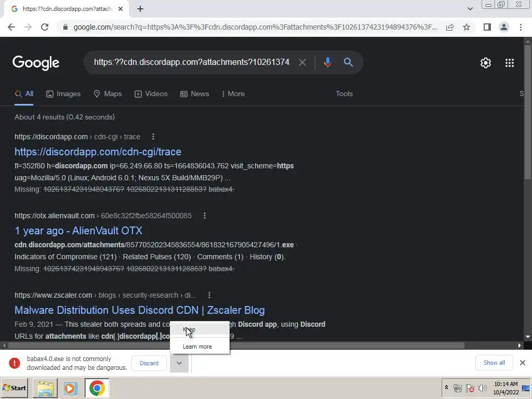Viewport: 532px width, 399px height.
Task: Switch to Videos results
Action: [x=151, y=94]
